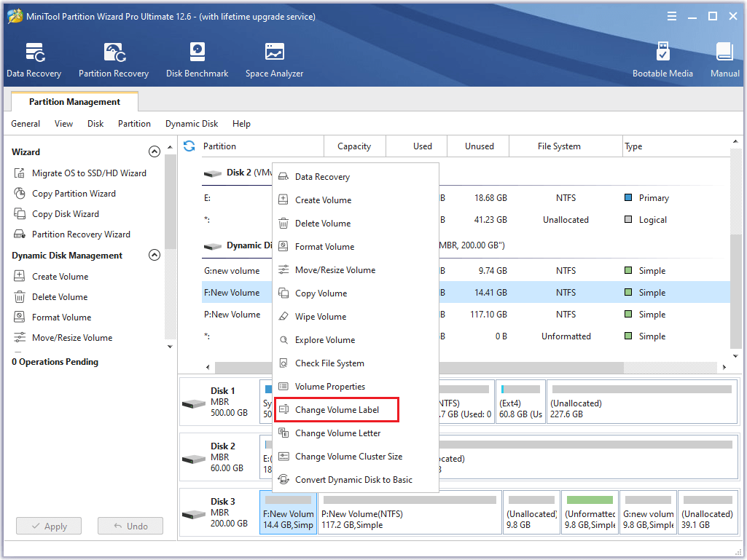
Task: Start Migrate OS to SSD/HD Wizard
Action: (80, 173)
